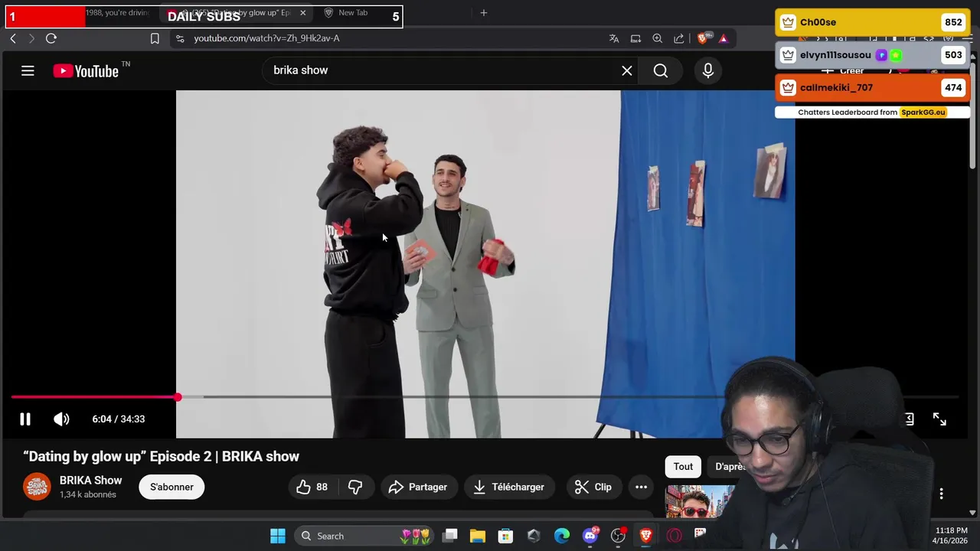Click elvyn111sousou leaderboard entry
980x551 pixels.
pyautogui.click(x=872, y=55)
